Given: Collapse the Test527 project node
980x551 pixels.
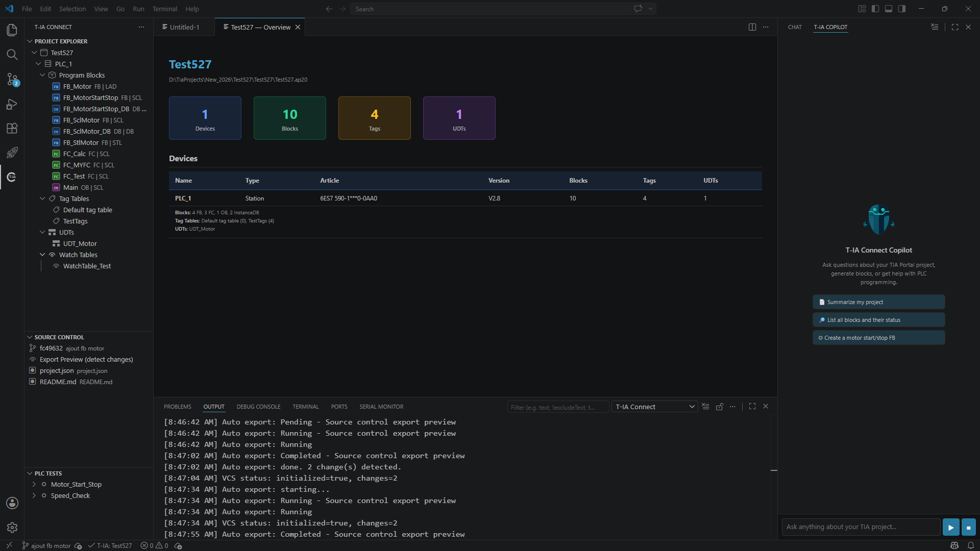Looking at the screenshot, I should point(34,53).
